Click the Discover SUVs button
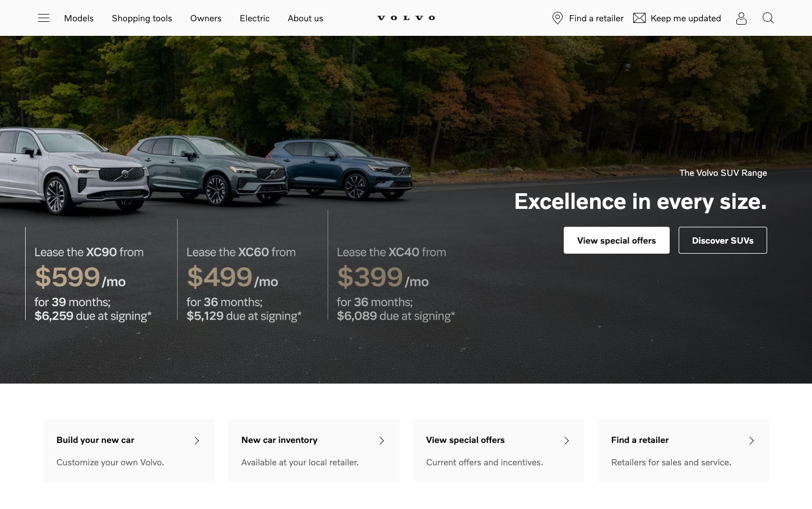This screenshot has width=812, height=509. coord(723,240)
